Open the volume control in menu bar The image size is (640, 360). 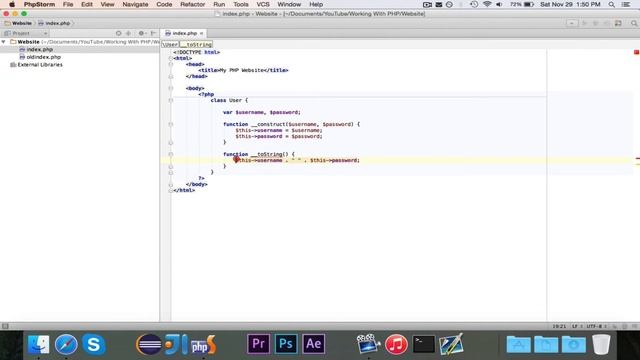[499, 4]
